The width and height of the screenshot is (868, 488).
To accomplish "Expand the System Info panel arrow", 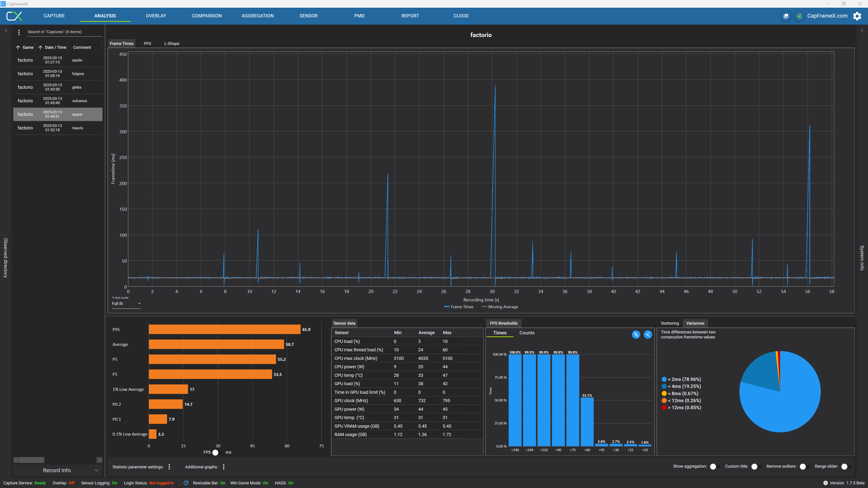I will tap(862, 30).
